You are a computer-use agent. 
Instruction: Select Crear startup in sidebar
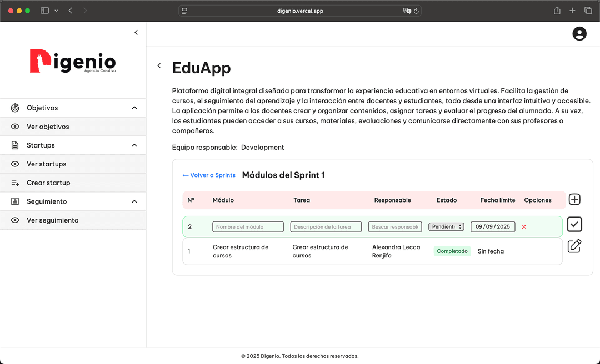[48, 183]
